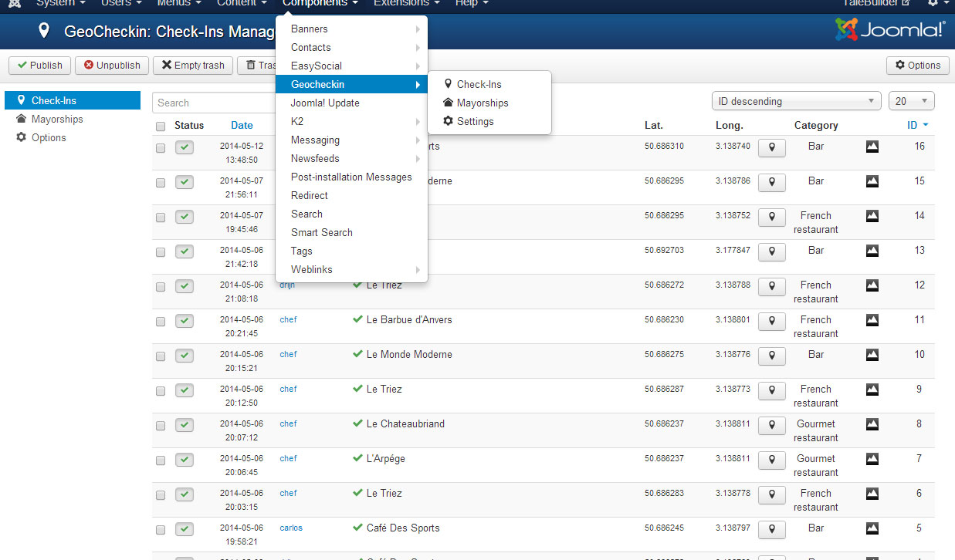Viewport: 955px width, 560px height.
Task: View the photo for check-in ID 14
Action: 872,216
